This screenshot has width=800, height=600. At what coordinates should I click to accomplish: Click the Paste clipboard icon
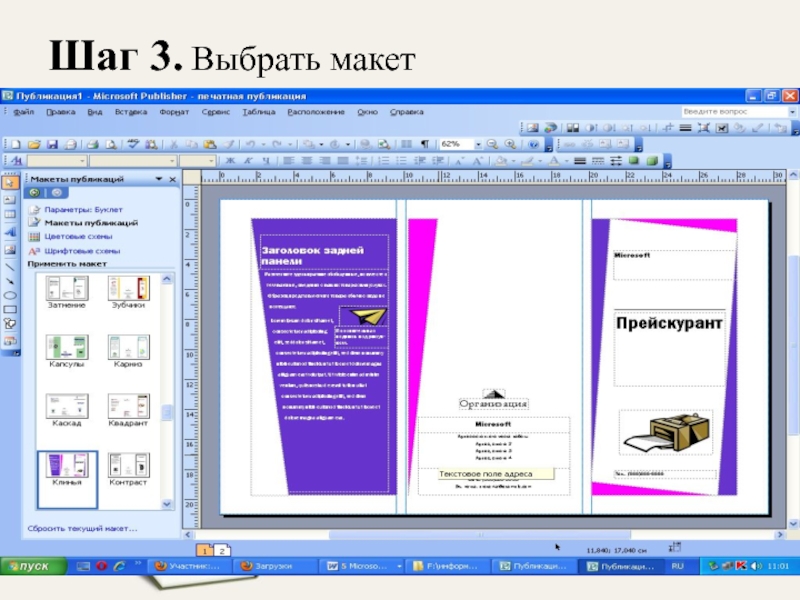(210, 144)
